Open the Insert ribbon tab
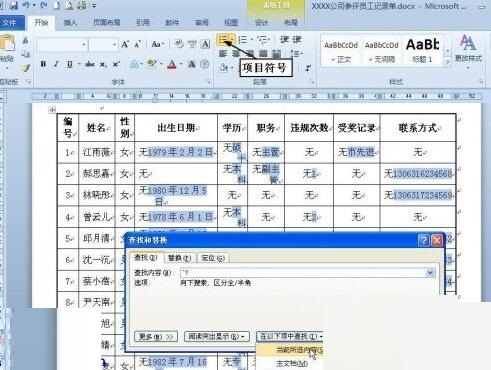Image resolution: width=491 pixels, height=370 pixels. click(x=70, y=23)
